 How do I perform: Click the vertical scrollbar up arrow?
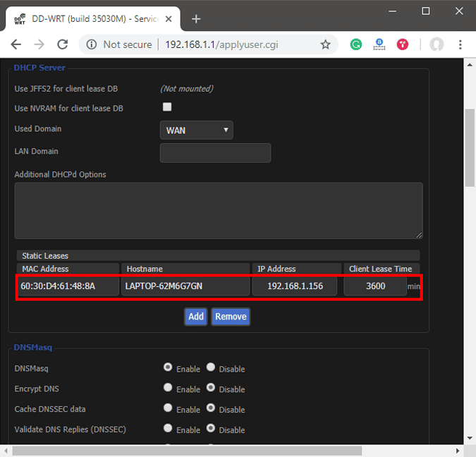pos(470,65)
